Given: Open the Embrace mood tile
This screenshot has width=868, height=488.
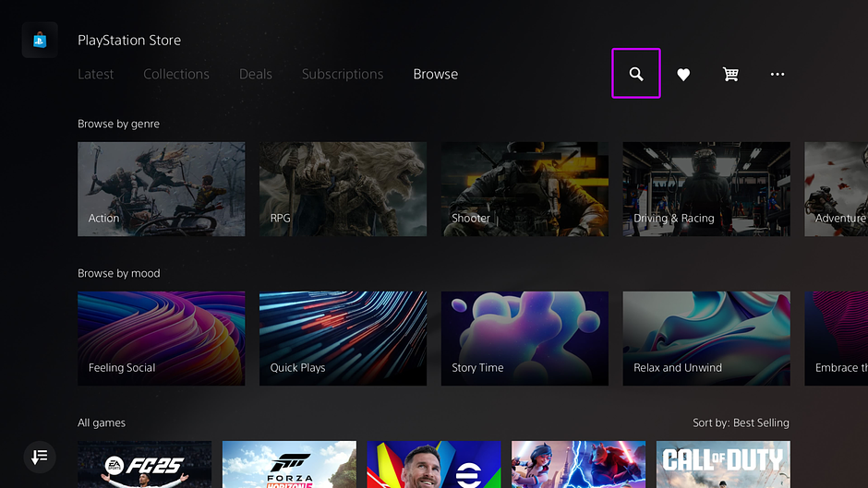Looking at the screenshot, I should click(836, 339).
